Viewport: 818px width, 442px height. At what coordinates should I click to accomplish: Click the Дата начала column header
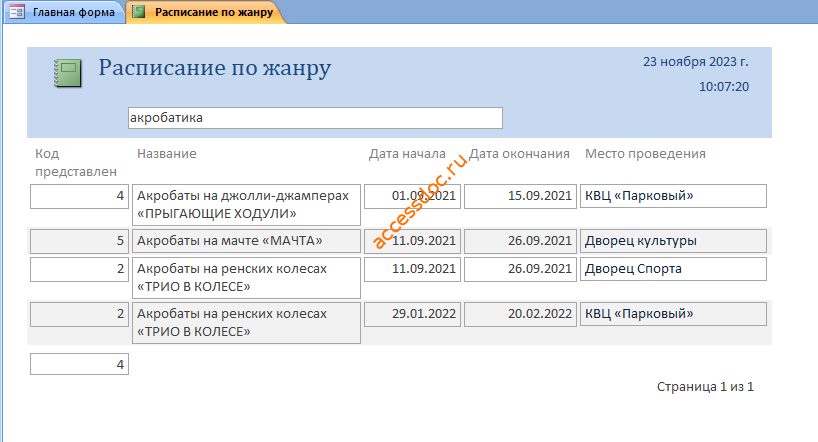(407, 154)
